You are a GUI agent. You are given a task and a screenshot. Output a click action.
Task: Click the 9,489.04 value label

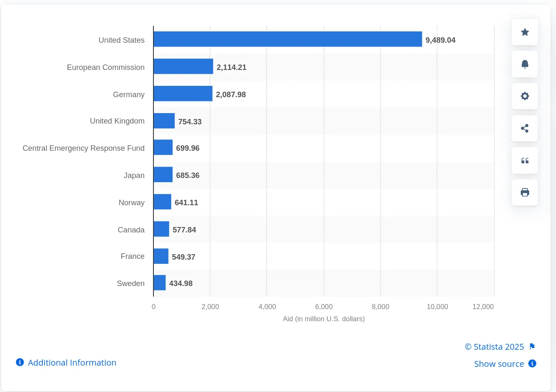tap(440, 40)
